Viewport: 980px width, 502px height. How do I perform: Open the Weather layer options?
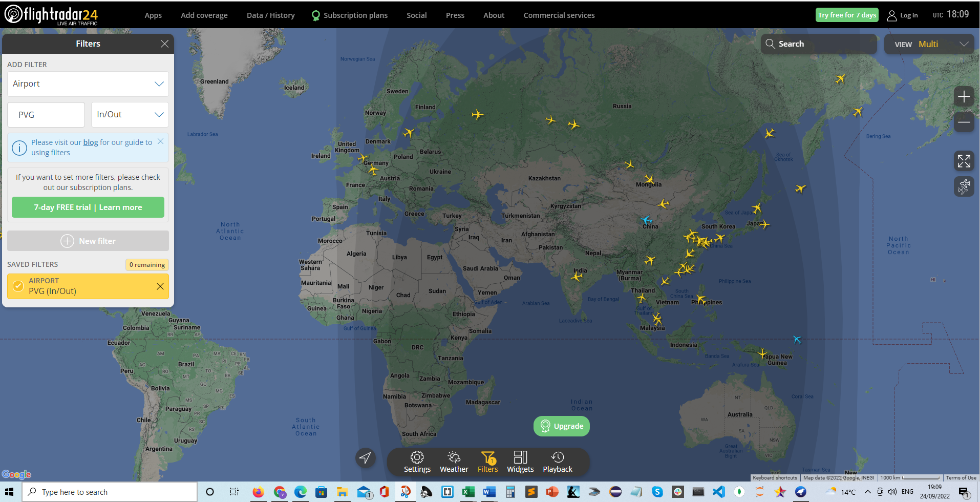[x=454, y=462]
